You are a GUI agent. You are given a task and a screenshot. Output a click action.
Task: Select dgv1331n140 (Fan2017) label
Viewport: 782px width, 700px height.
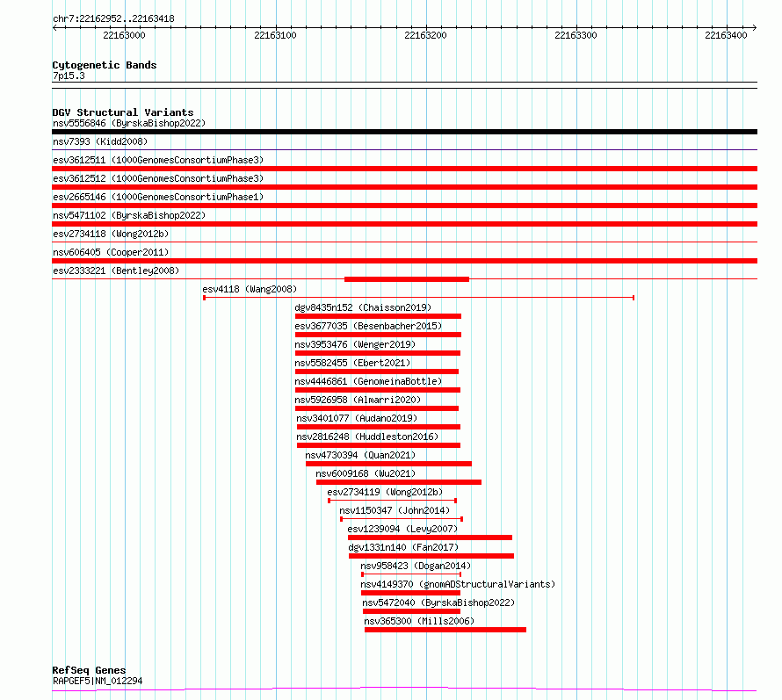[x=403, y=547]
